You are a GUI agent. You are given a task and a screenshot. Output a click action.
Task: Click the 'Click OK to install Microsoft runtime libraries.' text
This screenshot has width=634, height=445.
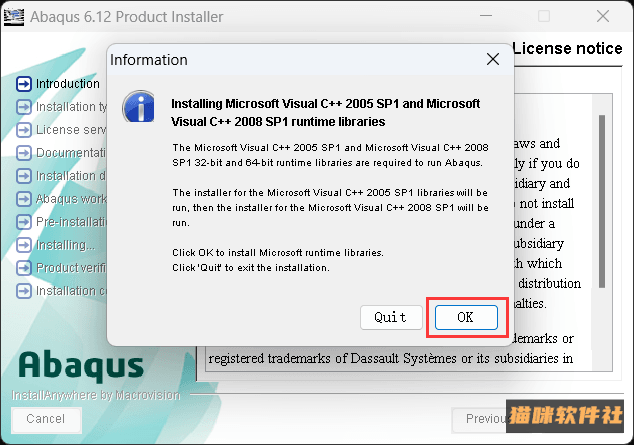click(x=278, y=253)
